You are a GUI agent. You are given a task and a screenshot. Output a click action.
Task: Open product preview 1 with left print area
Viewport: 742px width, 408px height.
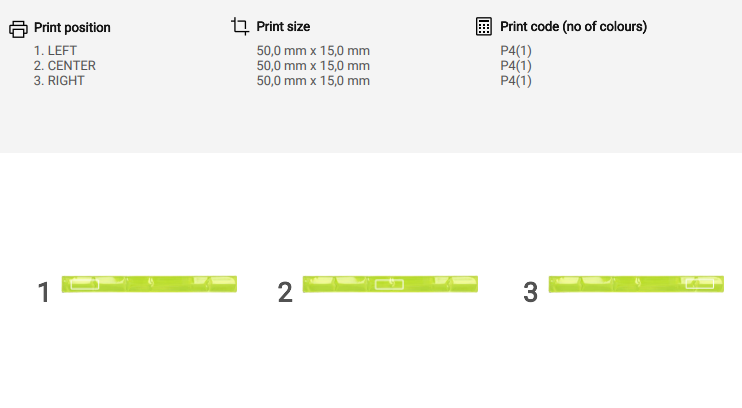coord(149,284)
